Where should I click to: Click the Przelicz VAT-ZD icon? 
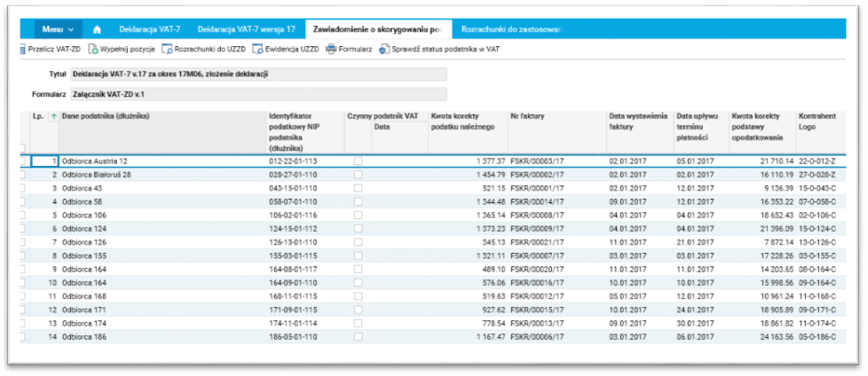pyautogui.click(x=23, y=49)
